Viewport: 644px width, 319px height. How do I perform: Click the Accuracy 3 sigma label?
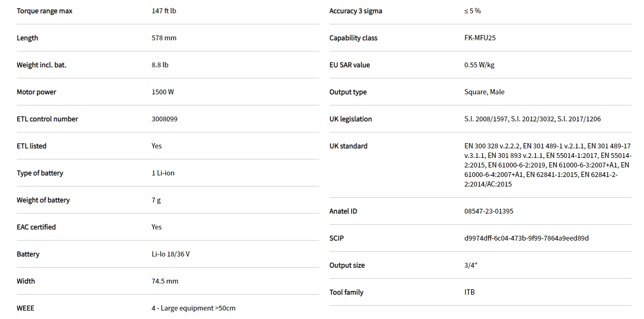point(356,11)
